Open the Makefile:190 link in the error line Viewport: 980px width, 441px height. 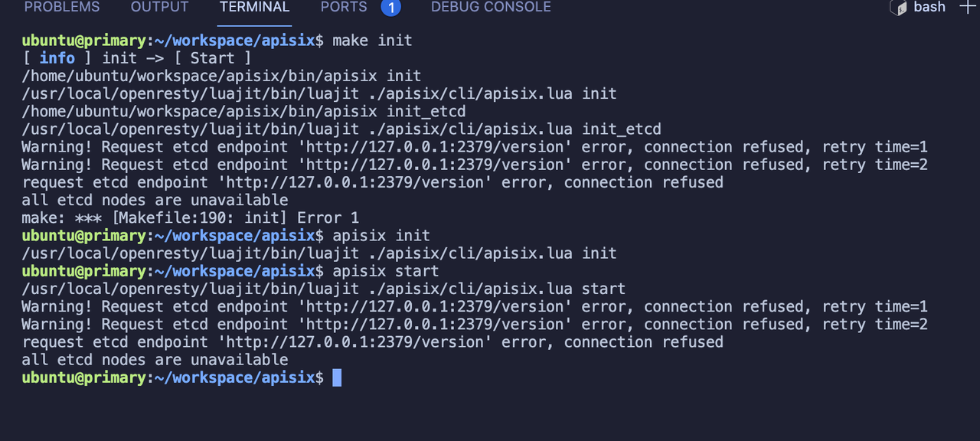(171, 217)
